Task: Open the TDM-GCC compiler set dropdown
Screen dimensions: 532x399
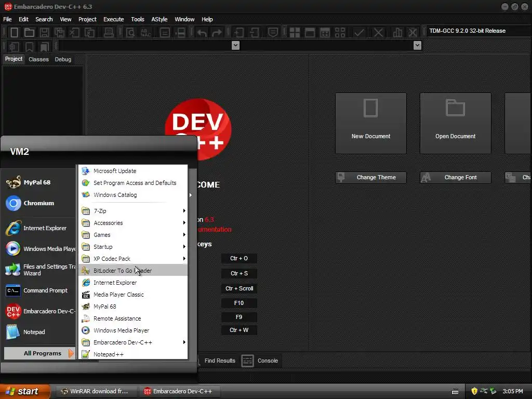Action: [x=478, y=31]
